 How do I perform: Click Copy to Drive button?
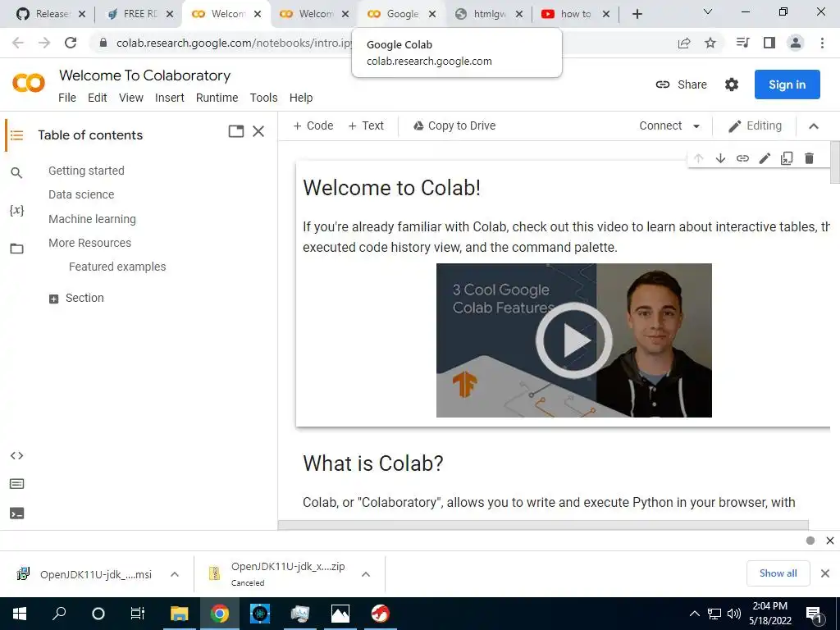(x=454, y=126)
